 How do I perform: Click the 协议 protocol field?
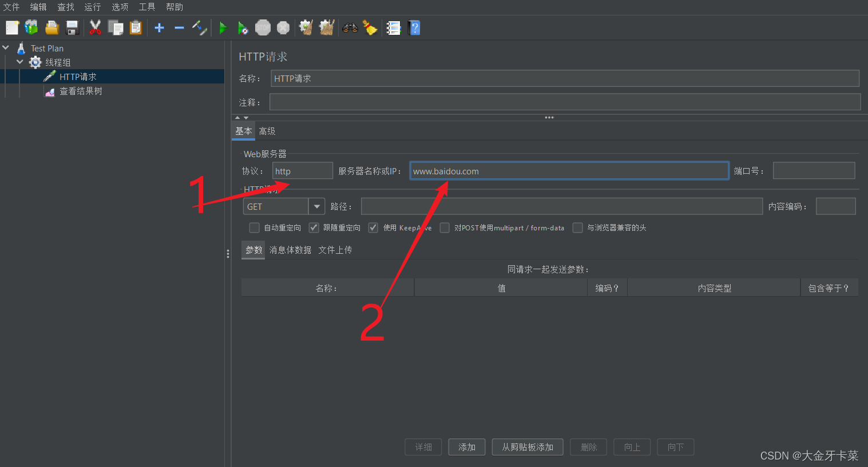pos(303,171)
